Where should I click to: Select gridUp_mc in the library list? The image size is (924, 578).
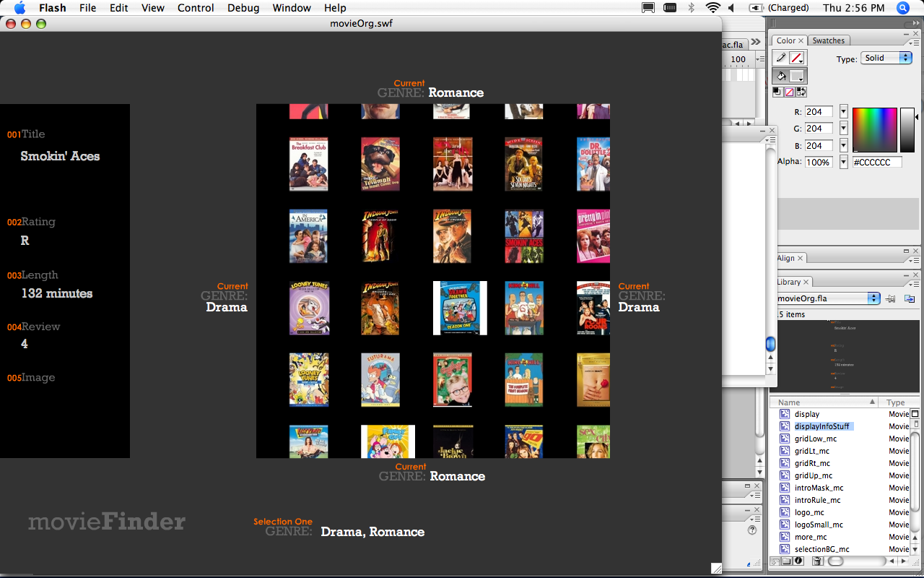coord(813,475)
